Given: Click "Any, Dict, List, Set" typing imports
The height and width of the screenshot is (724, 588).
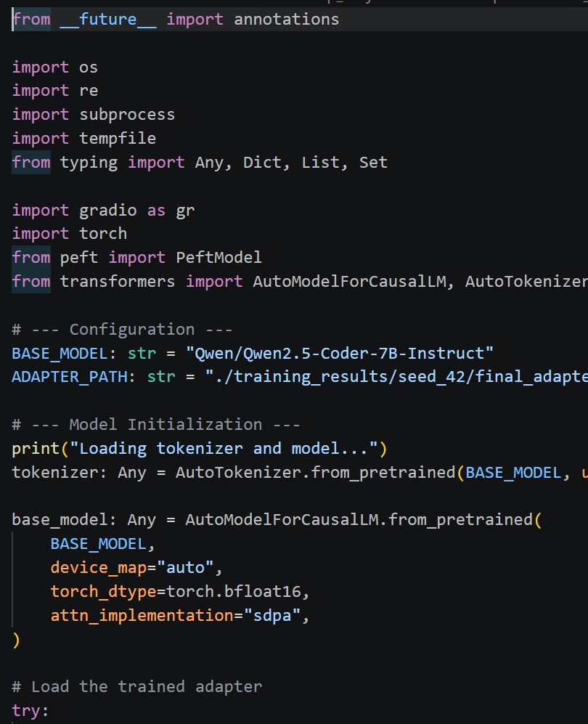Looking at the screenshot, I should 291,163.
